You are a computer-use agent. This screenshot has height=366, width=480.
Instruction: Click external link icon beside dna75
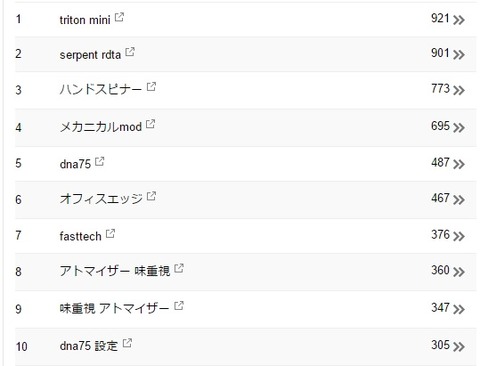click(x=100, y=161)
